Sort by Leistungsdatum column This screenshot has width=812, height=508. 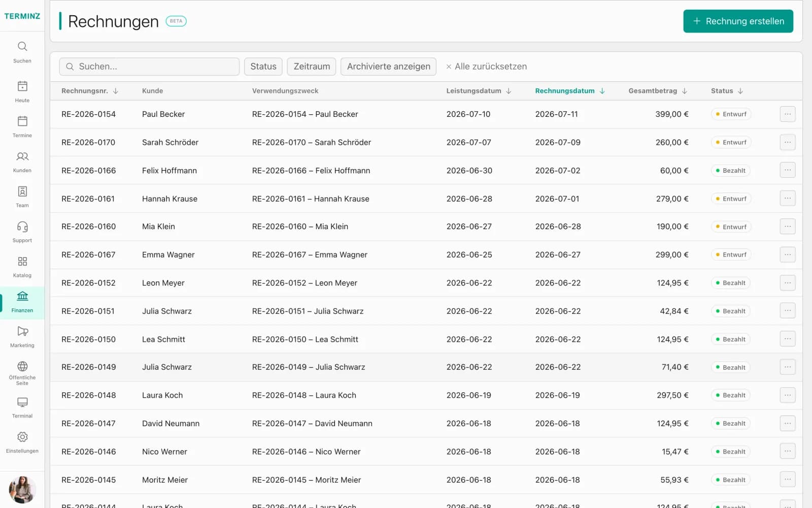point(479,91)
